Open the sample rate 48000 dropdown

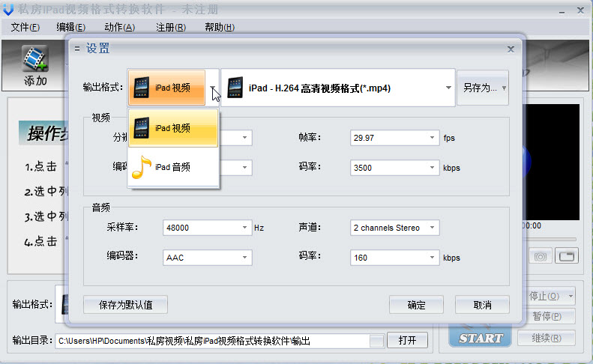[207, 228]
